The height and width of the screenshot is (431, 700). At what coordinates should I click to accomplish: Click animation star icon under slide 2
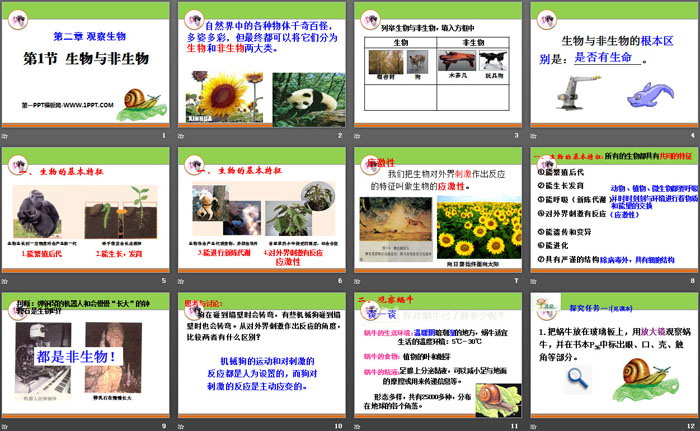(181, 136)
